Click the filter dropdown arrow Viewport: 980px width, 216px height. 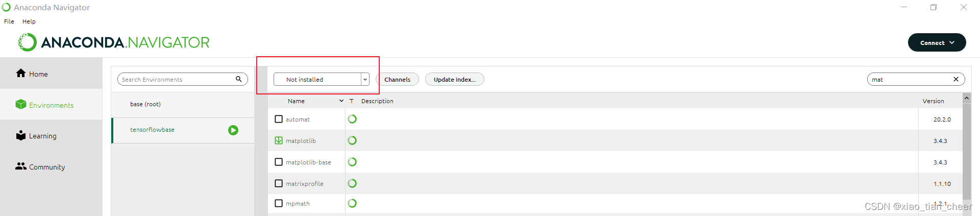(x=365, y=79)
